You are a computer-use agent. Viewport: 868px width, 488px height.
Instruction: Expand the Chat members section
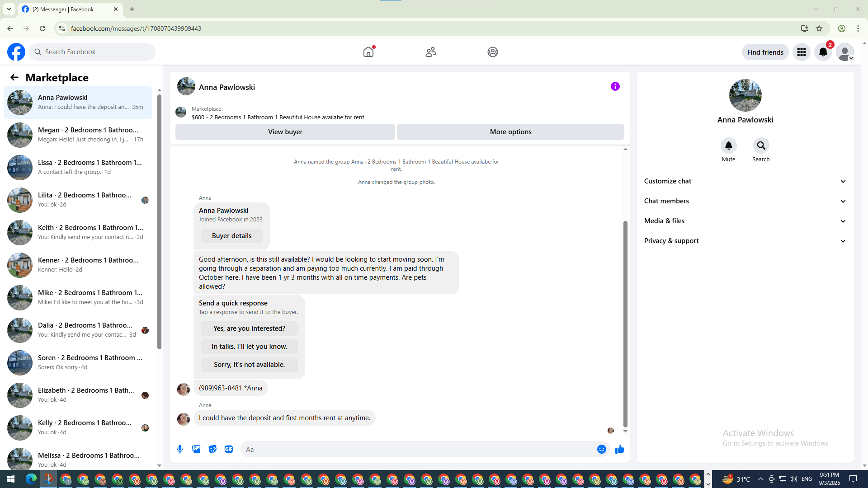click(745, 201)
